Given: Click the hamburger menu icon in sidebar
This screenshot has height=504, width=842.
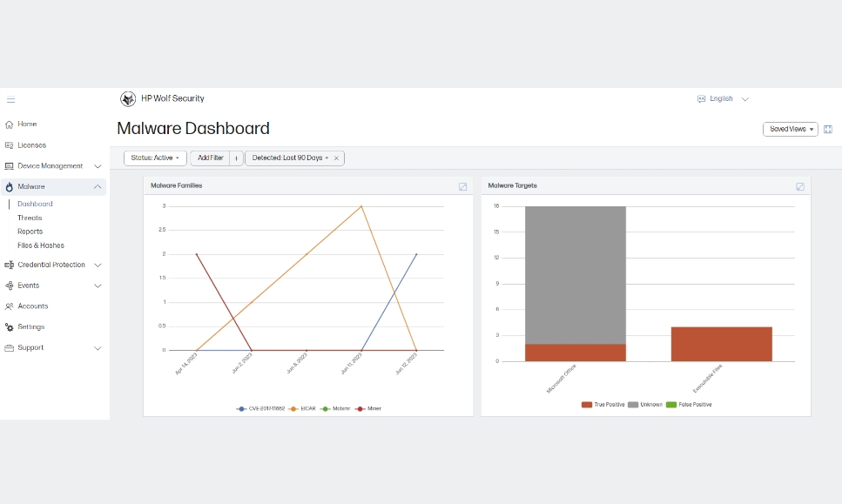Looking at the screenshot, I should tap(10, 100).
